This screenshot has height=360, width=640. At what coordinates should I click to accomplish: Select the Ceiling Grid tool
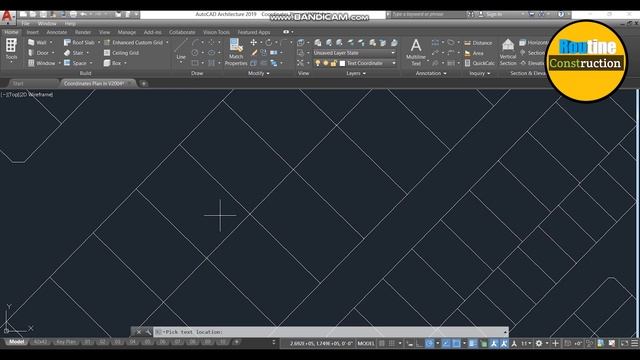[x=121, y=53]
